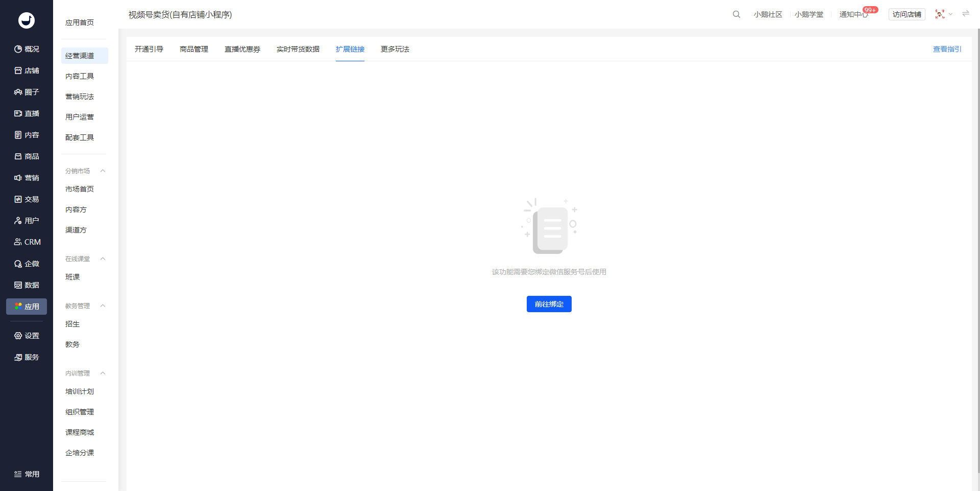Image resolution: width=980 pixels, height=491 pixels.
Task: Click the 前往绑定 button
Action: (x=549, y=304)
